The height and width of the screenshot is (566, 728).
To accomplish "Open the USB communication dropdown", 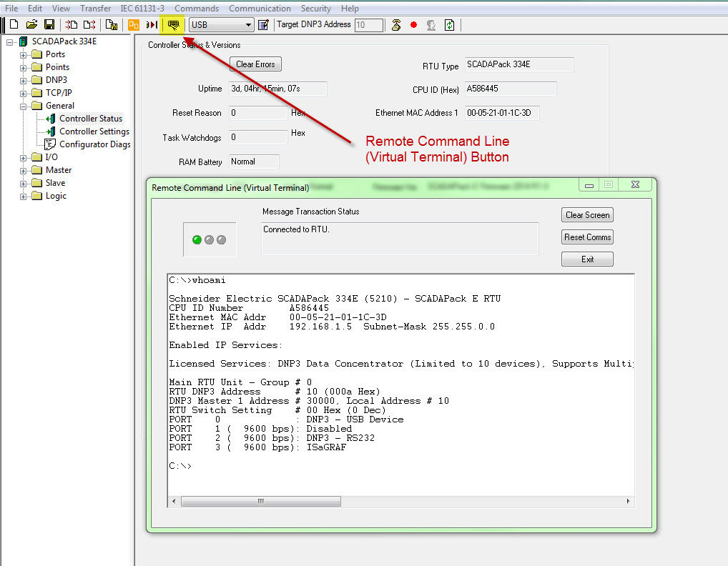I will (248, 24).
